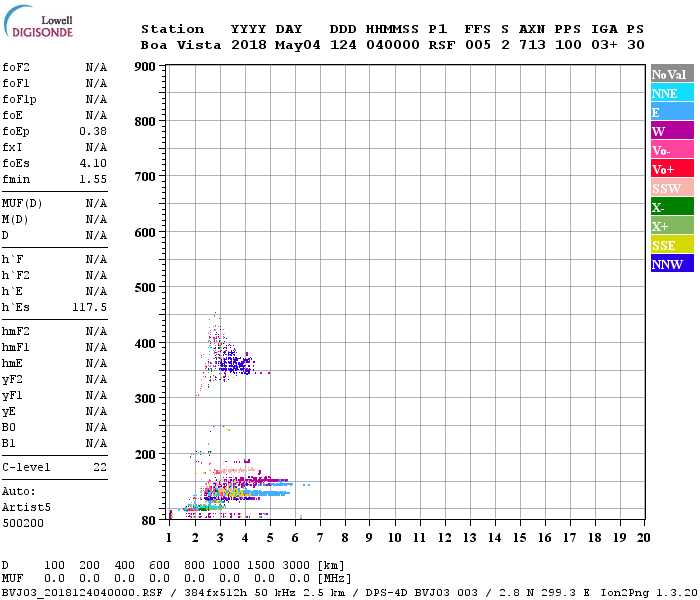Click the 20 MHz frequency axis label
This screenshot has width=700, height=600.
[x=643, y=538]
